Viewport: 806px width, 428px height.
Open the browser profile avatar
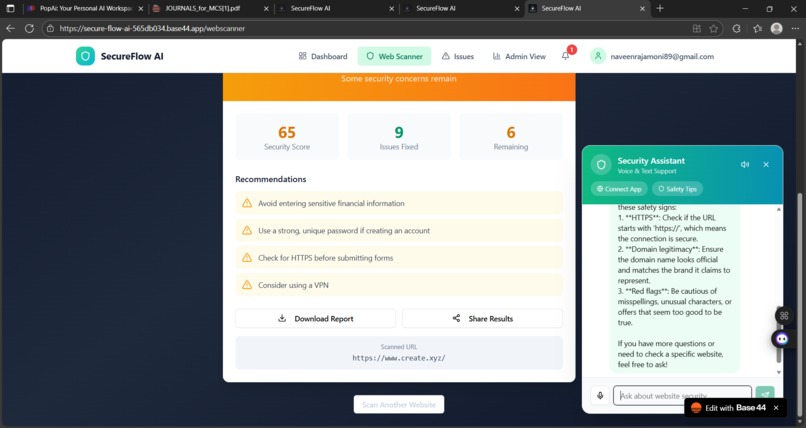point(776,28)
